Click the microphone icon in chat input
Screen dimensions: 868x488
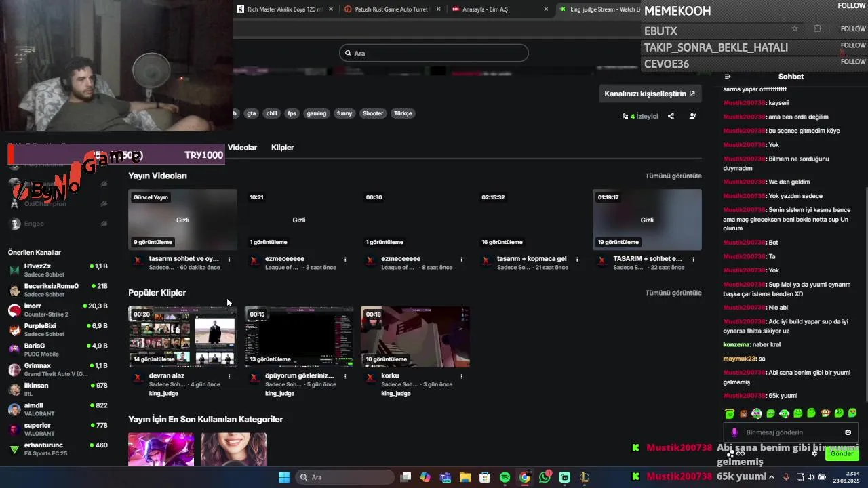[734, 432]
